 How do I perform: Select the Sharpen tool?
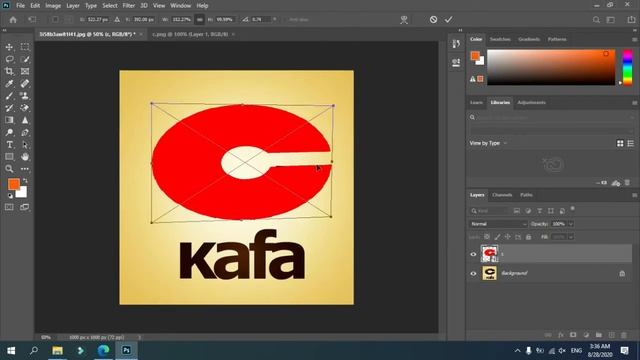(25, 120)
